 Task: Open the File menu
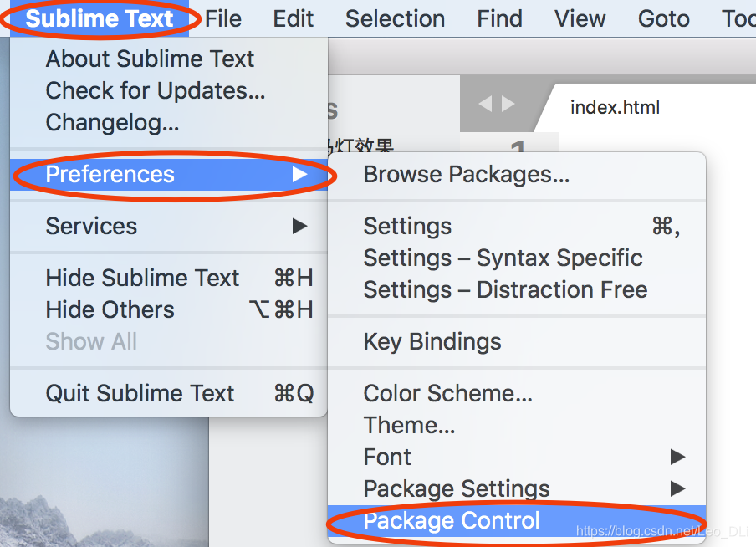223,18
